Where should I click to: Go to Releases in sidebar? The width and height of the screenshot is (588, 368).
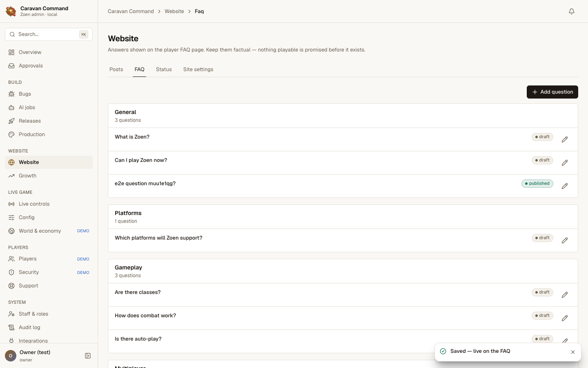coord(49,121)
